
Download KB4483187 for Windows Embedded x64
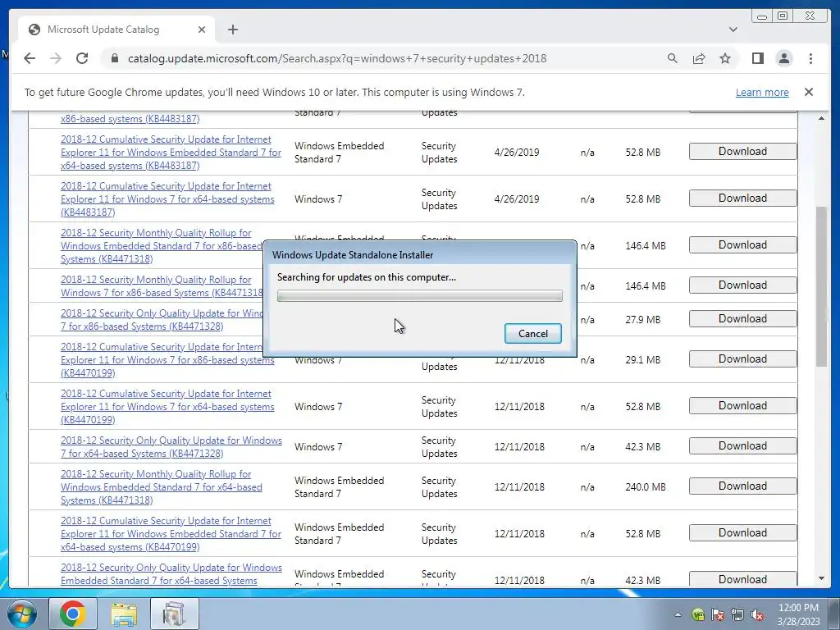tap(742, 152)
